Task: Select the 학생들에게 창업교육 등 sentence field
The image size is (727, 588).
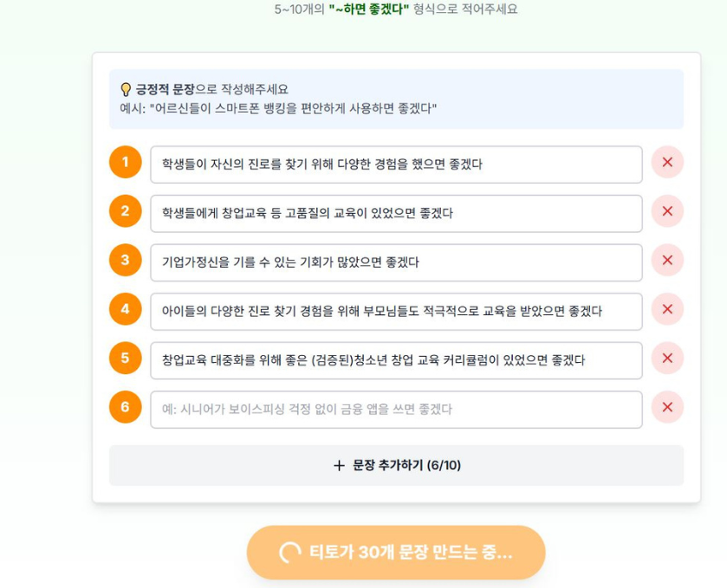Action: (x=396, y=213)
